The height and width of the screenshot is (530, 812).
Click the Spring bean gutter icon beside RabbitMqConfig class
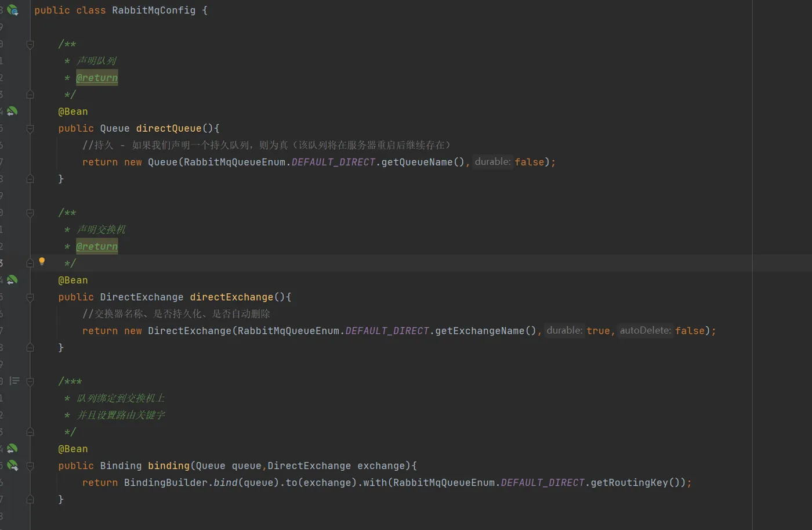click(x=13, y=10)
